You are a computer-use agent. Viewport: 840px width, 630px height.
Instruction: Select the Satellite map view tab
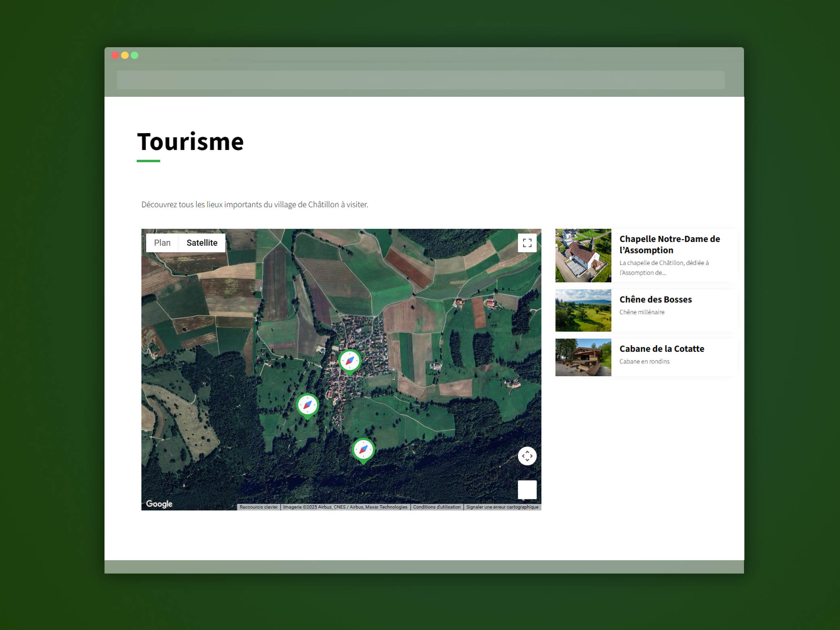[201, 242]
